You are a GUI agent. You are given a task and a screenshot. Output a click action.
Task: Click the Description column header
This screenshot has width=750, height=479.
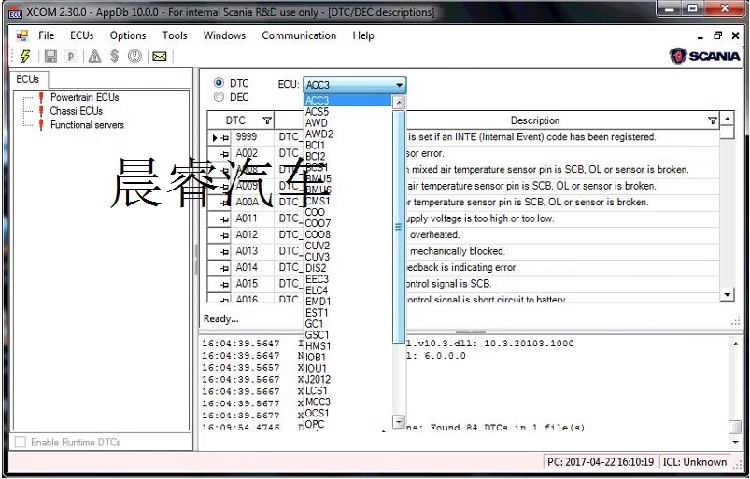tap(535, 121)
